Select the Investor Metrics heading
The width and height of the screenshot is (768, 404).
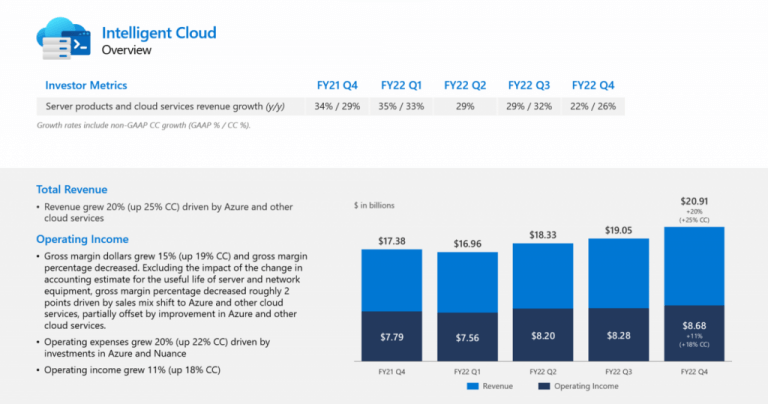click(86, 85)
